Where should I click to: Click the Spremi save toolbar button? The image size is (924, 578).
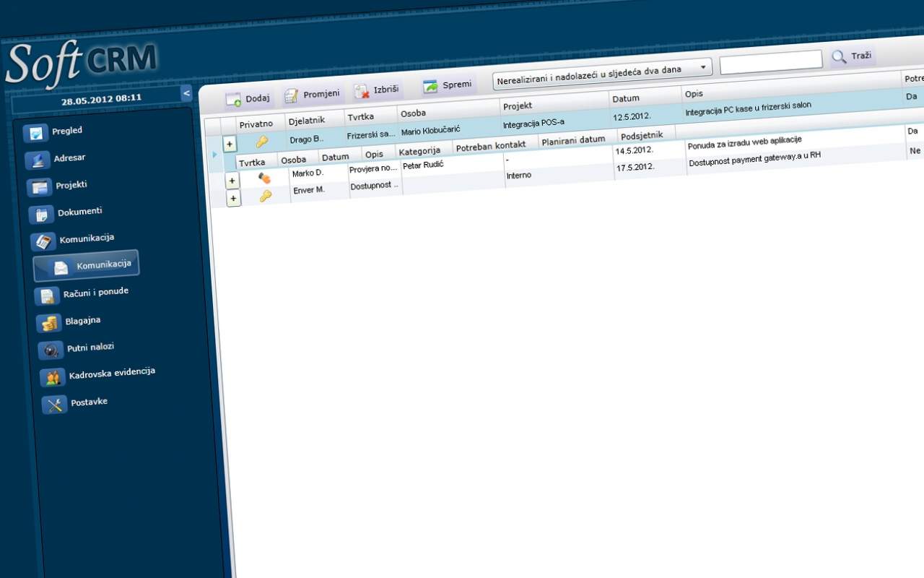point(448,85)
